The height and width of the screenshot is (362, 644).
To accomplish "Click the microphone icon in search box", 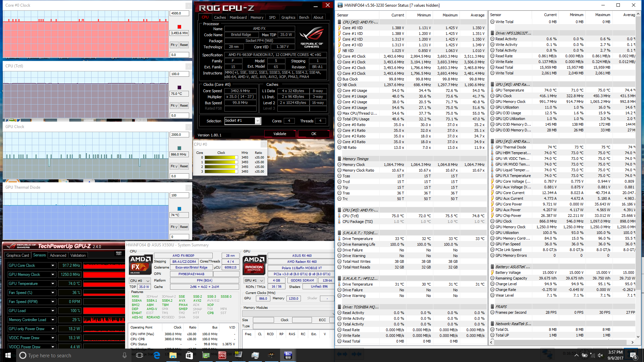I will tap(124, 355).
